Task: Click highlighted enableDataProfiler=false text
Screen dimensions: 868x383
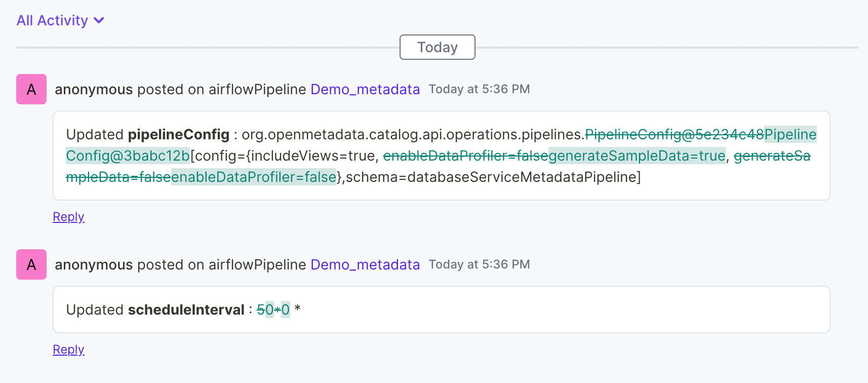Action: coord(254,177)
